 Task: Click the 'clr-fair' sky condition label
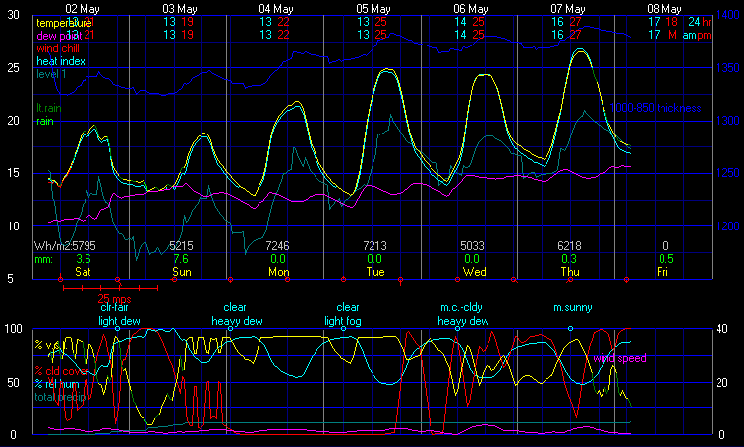click(x=114, y=307)
